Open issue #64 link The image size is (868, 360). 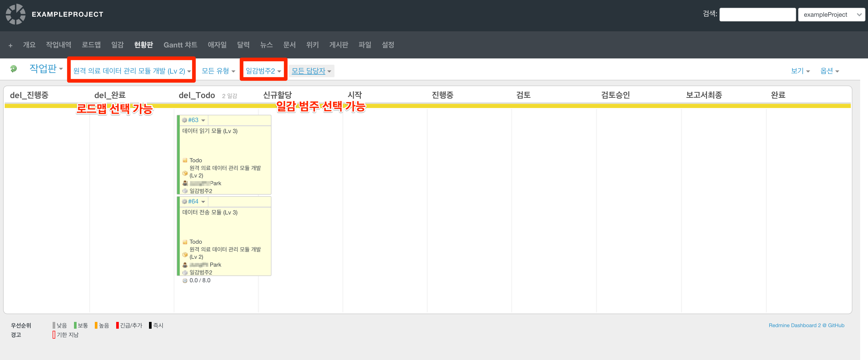(x=193, y=201)
